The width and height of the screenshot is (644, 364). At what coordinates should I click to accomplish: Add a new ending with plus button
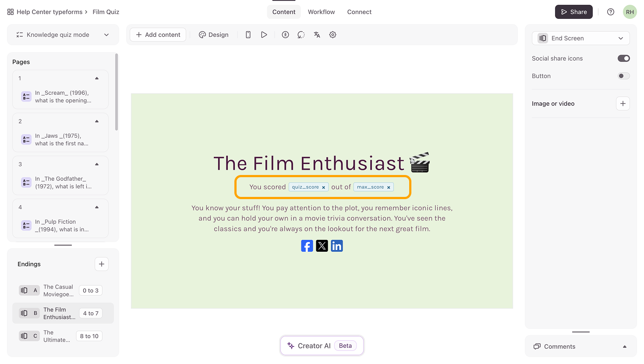102,264
